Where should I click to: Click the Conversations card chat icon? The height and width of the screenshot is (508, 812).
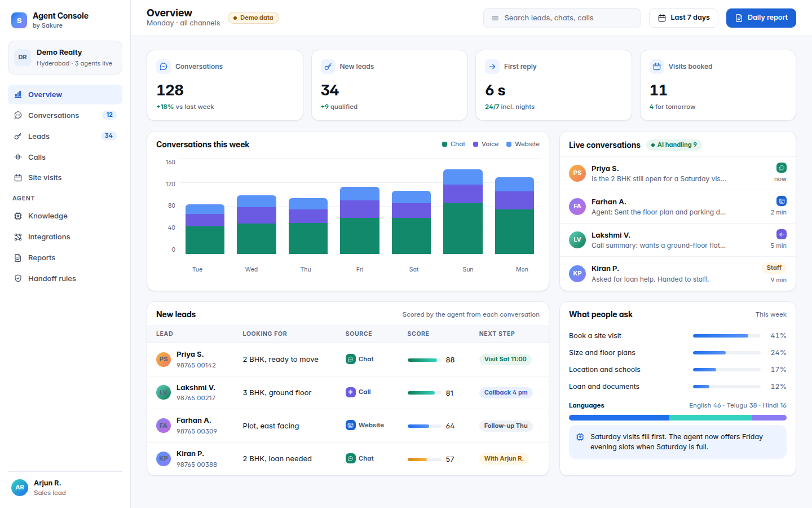coord(164,67)
